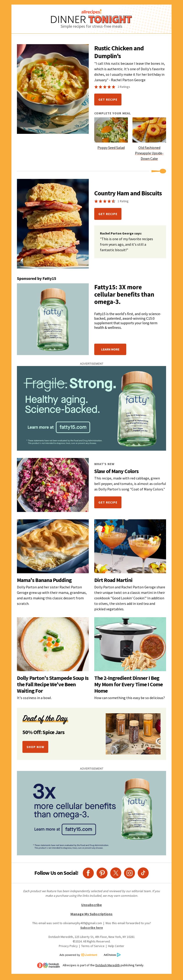Image resolution: width=183 pixels, height=980 pixels.
Task: Open Old Fashioned Pineapple Upside-Down Cake link
Action: point(149,153)
